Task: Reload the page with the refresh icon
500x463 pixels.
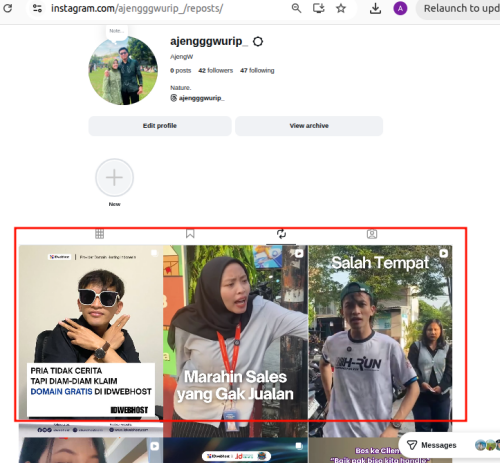Action: (7, 8)
